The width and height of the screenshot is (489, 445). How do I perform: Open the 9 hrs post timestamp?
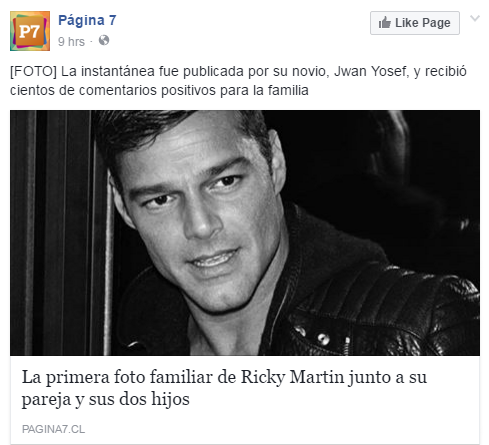(x=71, y=42)
